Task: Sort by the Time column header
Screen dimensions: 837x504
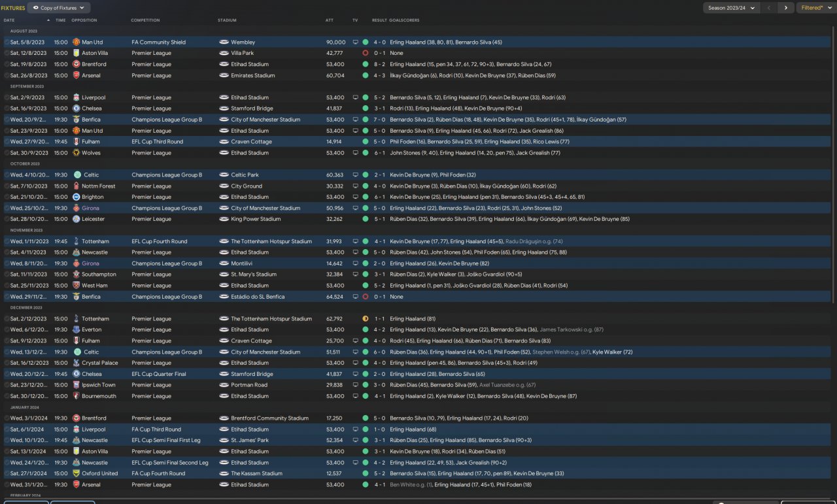Action: [x=61, y=20]
